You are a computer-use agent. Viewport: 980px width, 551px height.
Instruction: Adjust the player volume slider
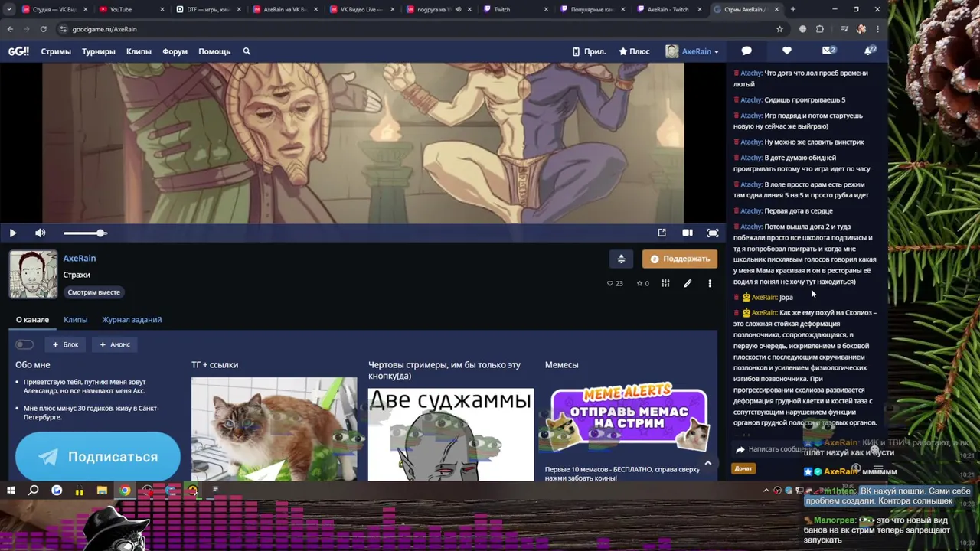85,233
